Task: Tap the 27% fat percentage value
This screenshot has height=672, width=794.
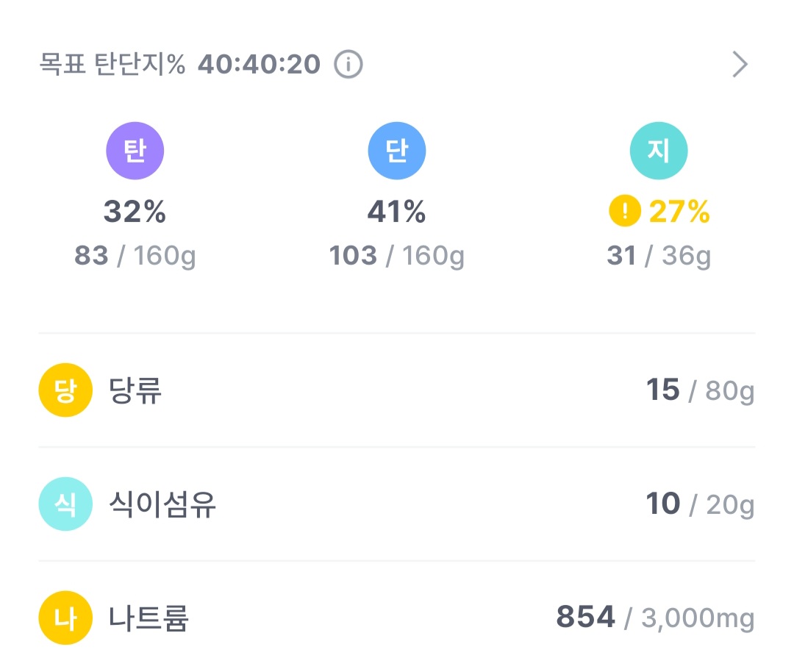Action: coord(679,212)
